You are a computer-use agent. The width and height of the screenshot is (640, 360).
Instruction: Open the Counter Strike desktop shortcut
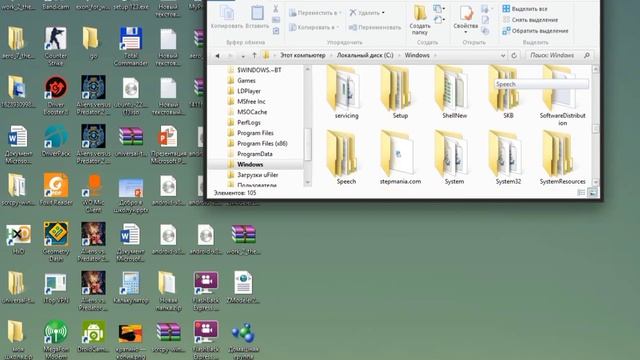pyautogui.click(x=56, y=46)
